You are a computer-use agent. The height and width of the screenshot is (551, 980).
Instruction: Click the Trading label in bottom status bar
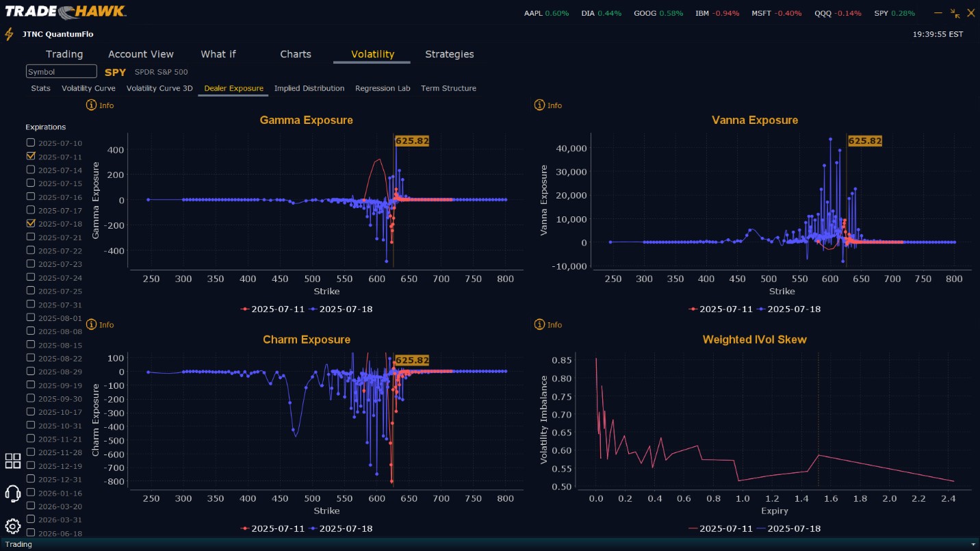pos(18,545)
